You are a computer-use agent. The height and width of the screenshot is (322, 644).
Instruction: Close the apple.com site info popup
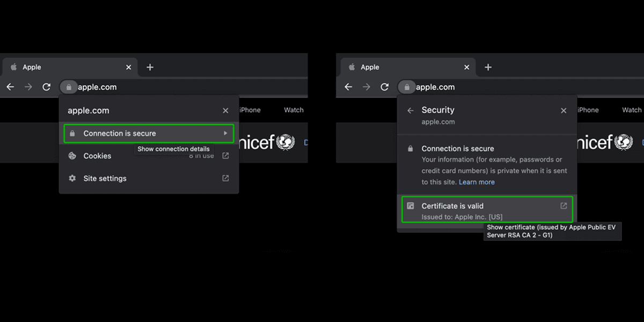[225, 111]
